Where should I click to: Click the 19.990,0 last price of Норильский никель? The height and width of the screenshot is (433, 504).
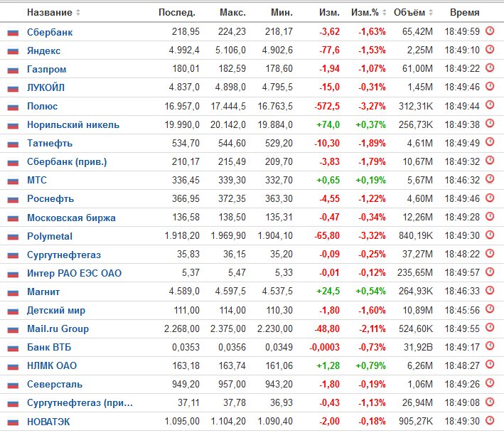[182, 124]
